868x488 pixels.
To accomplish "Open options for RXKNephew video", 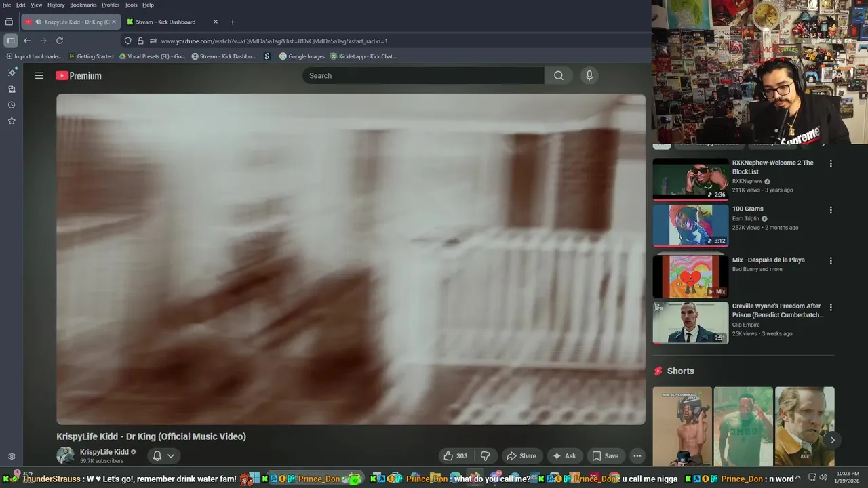I will 831,163.
